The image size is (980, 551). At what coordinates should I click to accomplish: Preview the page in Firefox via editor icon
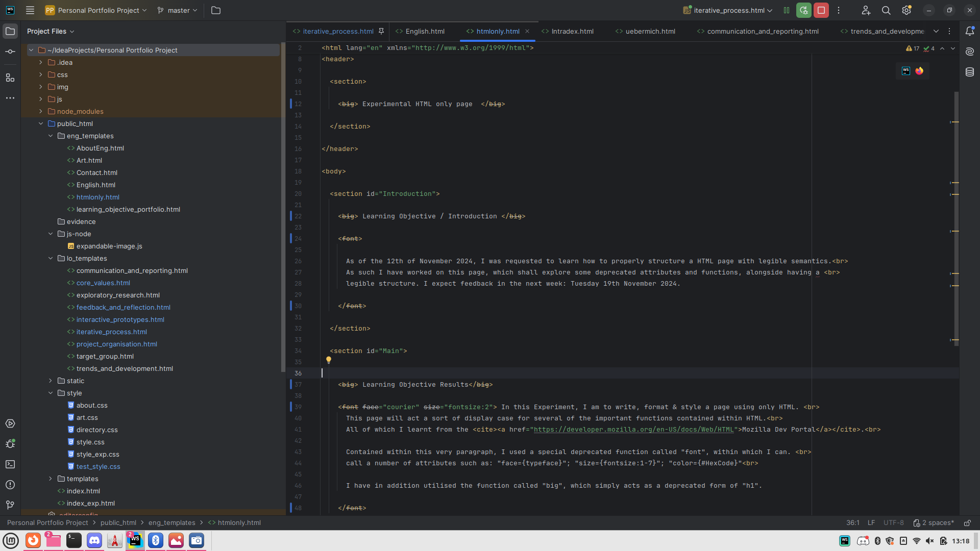[919, 71]
